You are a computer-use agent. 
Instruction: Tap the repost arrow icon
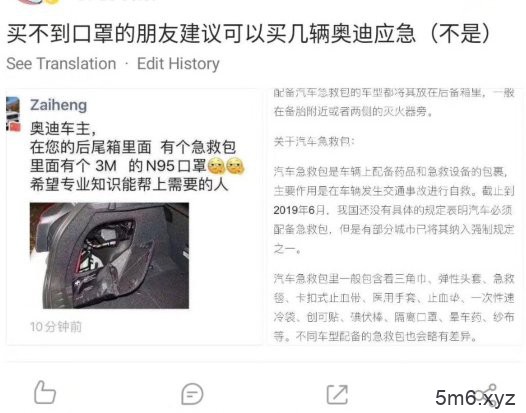pos(337,395)
